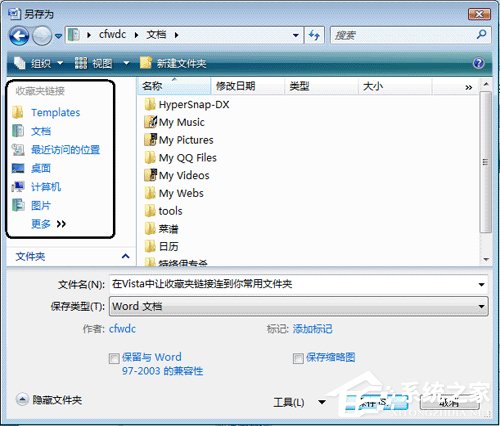The image size is (500, 426).
Task: Select the My Pictures folder
Action: pos(186,140)
